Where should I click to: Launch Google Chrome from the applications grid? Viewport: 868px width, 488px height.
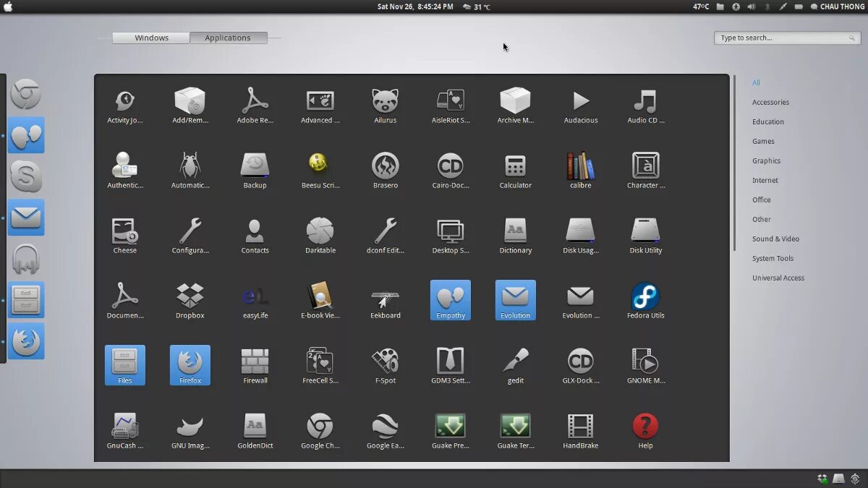[x=320, y=431]
